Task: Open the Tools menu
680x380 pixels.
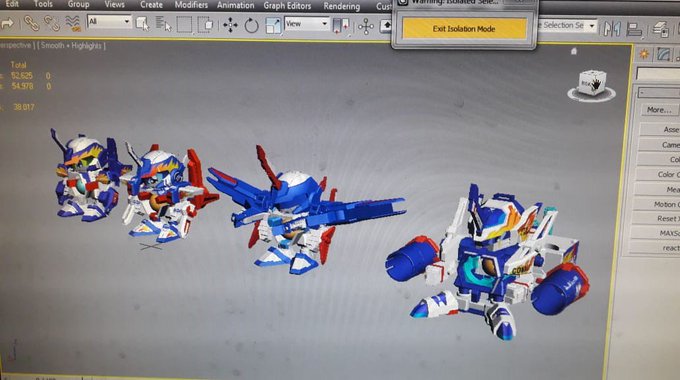Action: (x=43, y=4)
